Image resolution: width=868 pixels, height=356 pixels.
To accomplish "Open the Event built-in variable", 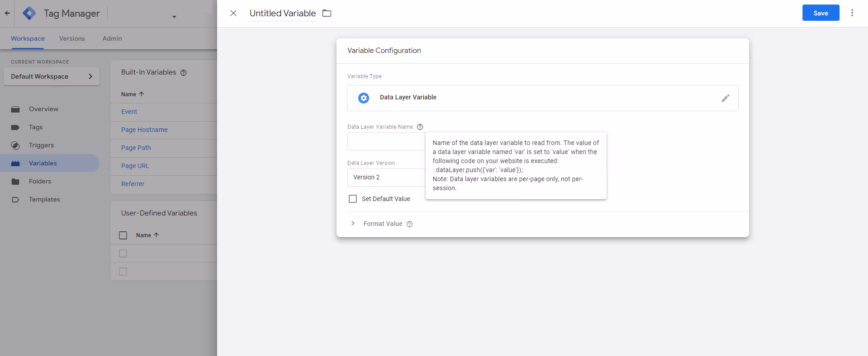I will 129,112.
